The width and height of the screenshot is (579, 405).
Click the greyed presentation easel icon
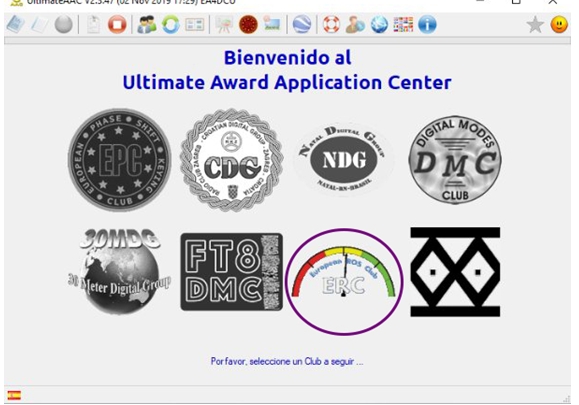click(x=224, y=25)
